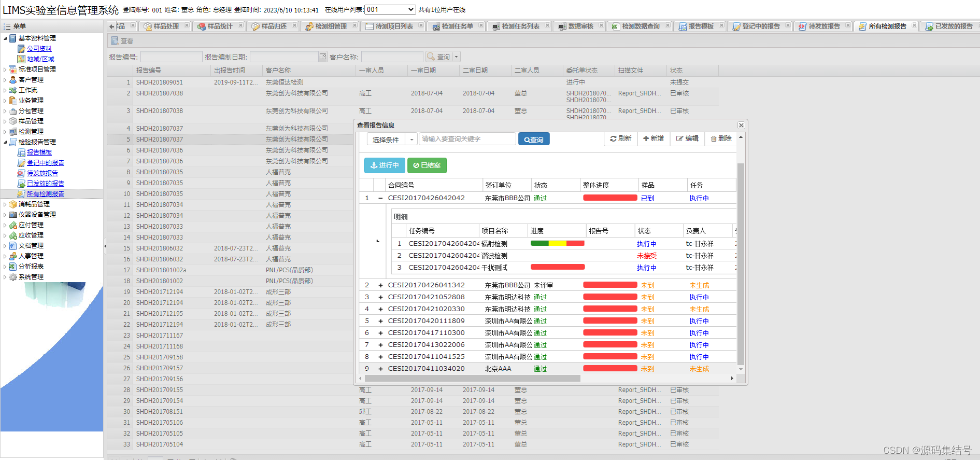
Task: Click the blue 查询 button in dialog
Action: 534,139
